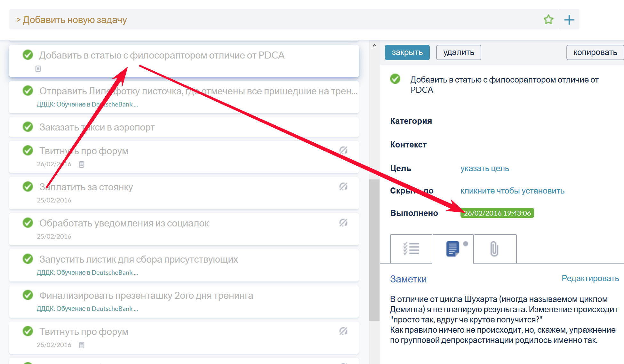Click the crossed icon on 'Обработать уведомления из социалок'
The image size is (624, 364).
(343, 223)
